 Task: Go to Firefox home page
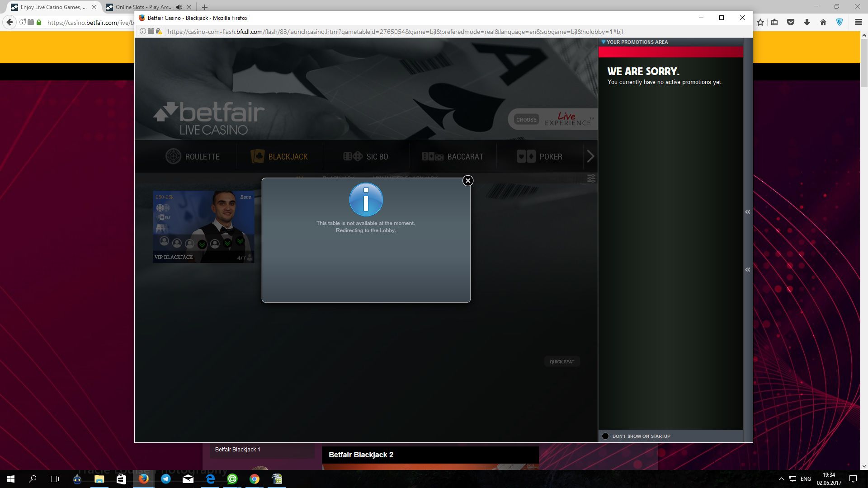[x=823, y=22]
